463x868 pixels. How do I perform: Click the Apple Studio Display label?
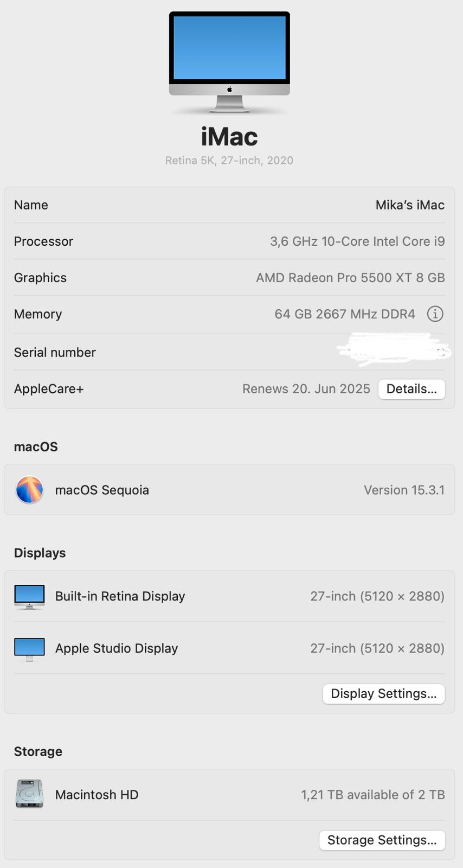click(117, 648)
